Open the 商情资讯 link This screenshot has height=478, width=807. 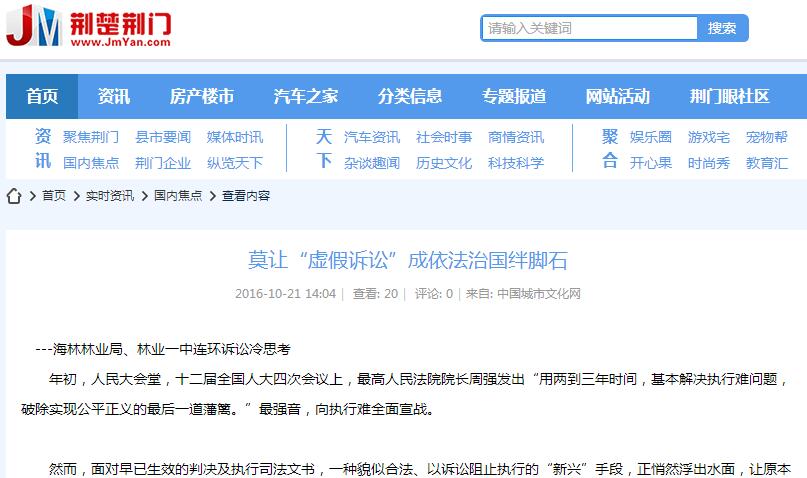click(x=516, y=137)
